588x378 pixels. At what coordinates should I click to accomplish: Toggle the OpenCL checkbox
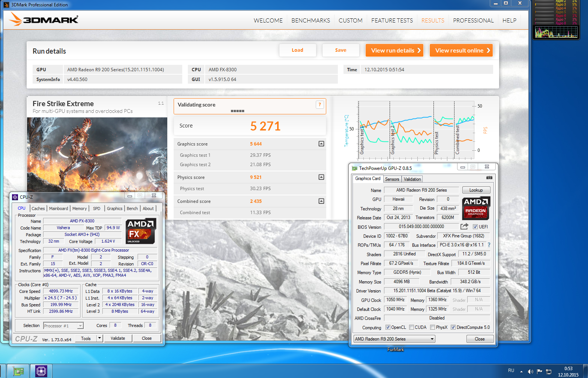point(388,327)
